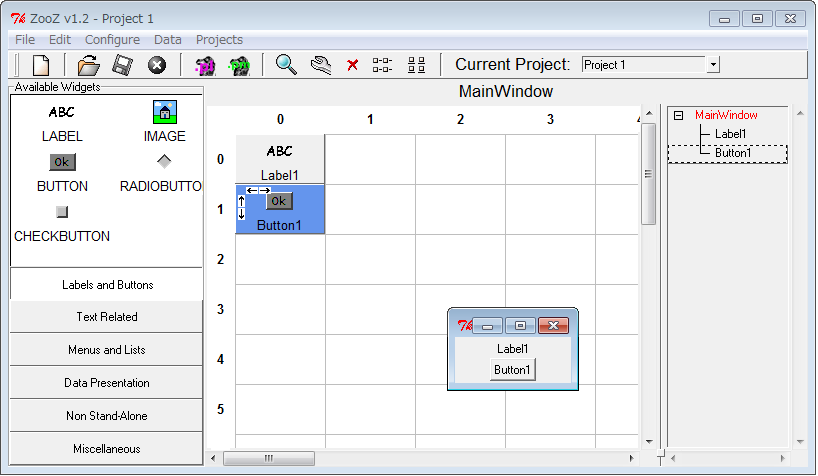Open the File menu
This screenshot has width=818, height=476.
[x=25, y=40]
